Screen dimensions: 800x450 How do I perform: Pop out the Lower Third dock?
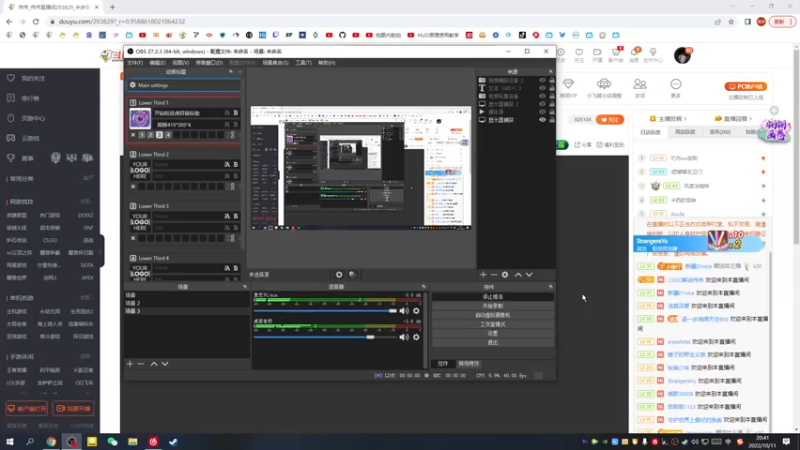(x=231, y=72)
